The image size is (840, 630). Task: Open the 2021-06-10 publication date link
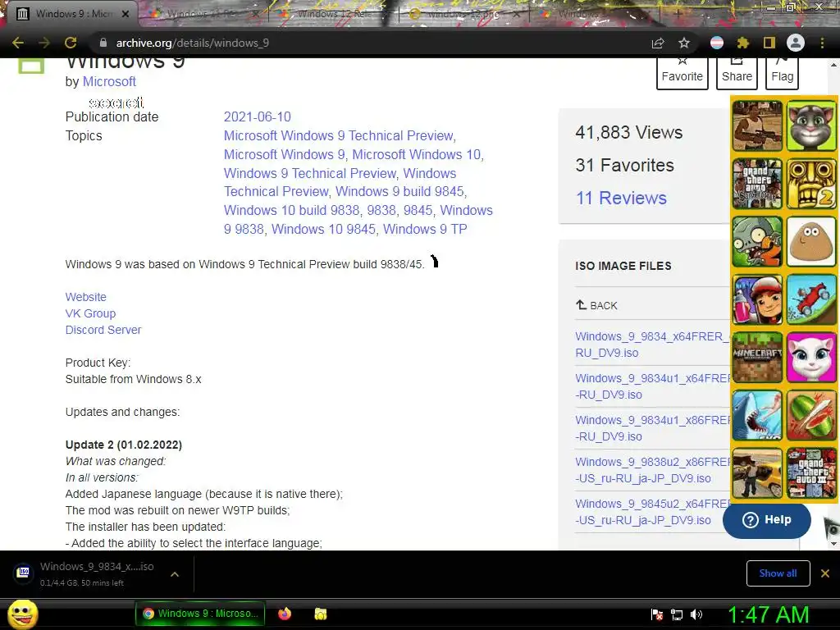(x=257, y=116)
